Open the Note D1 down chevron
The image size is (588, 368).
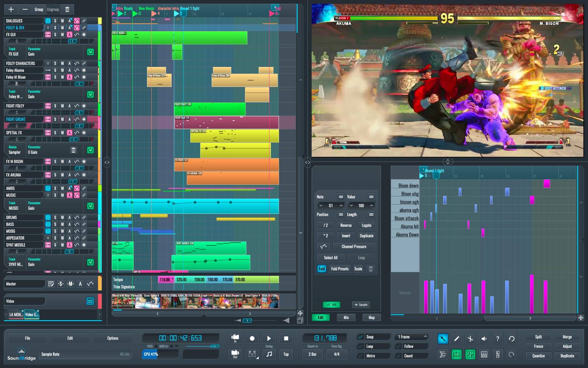pos(321,206)
